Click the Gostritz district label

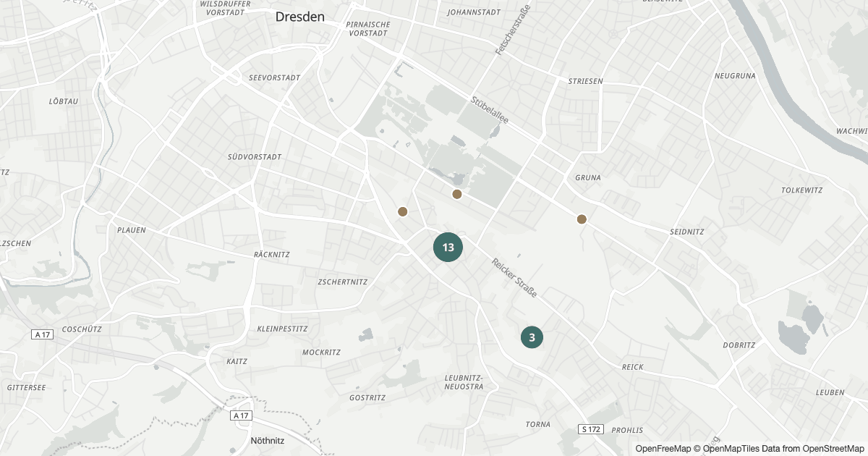point(367,397)
